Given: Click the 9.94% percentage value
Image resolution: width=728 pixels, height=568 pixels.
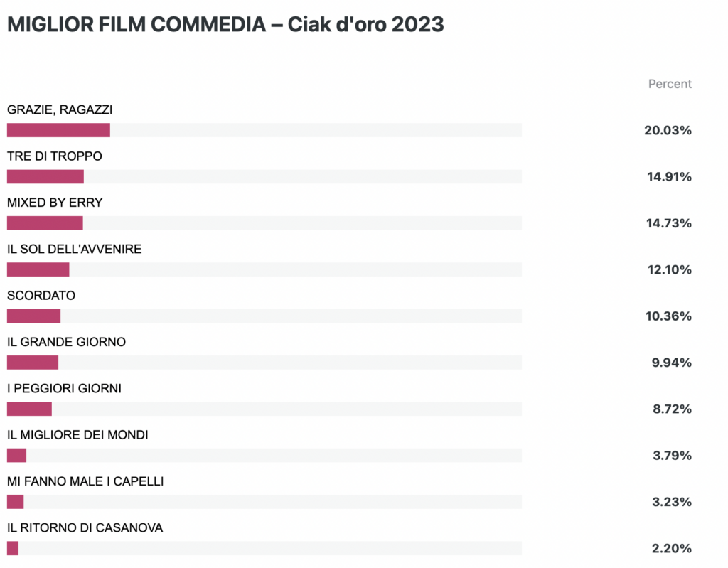Looking at the screenshot, I should [671, 363].
